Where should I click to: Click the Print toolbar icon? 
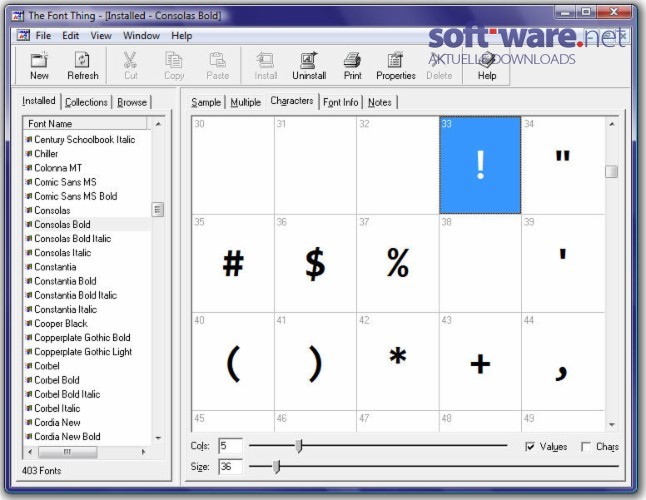click(x=353, y=60)
